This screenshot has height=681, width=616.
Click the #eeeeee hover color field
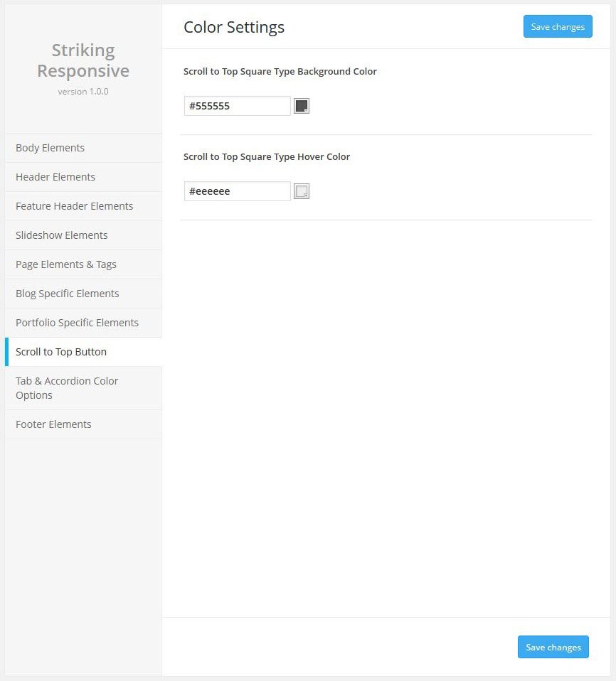click(237, 191)
